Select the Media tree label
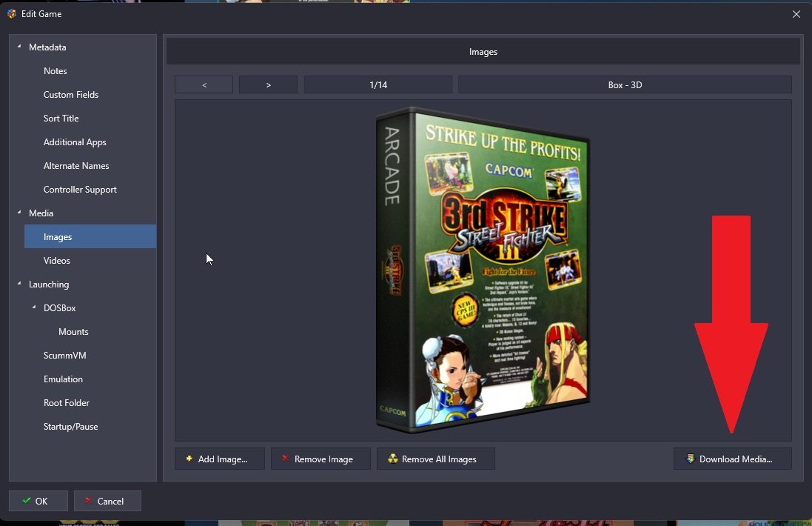The width and height of the screenshot is (812, 526). click(x=41, y=213)
